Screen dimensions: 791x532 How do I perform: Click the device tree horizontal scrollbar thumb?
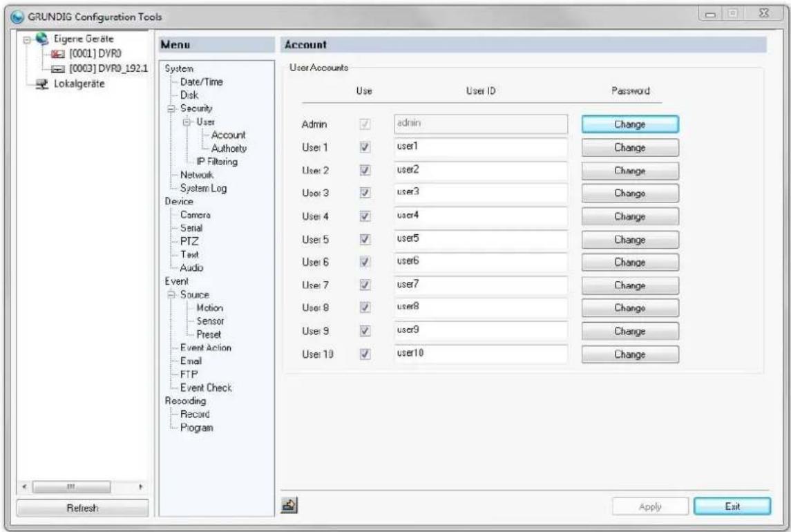71,487
